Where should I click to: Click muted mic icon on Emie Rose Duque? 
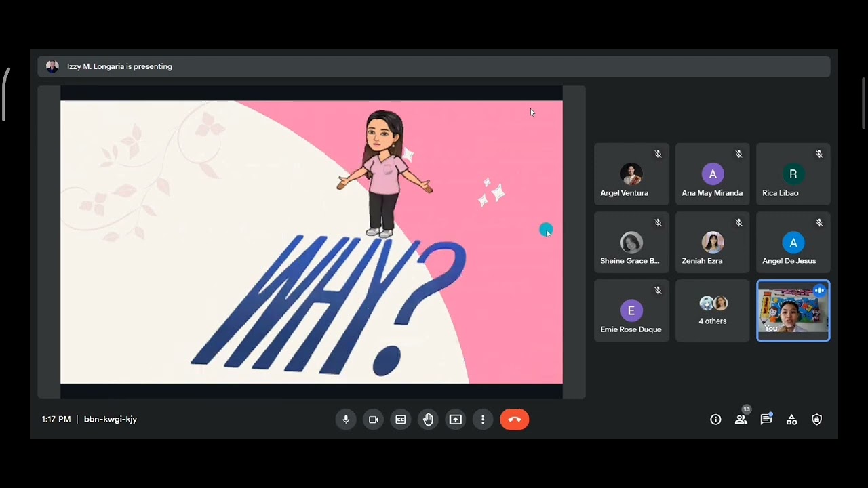(x=658, y=290)
